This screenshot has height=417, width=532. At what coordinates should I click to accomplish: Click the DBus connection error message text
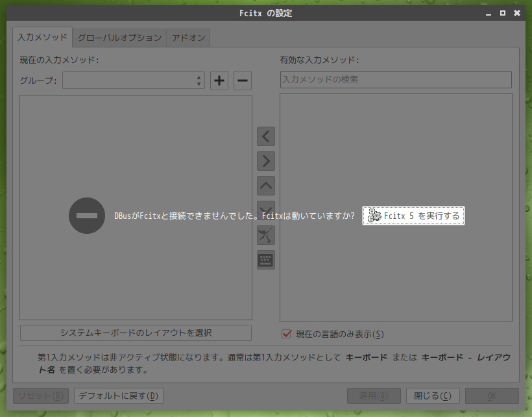(234, 216)
